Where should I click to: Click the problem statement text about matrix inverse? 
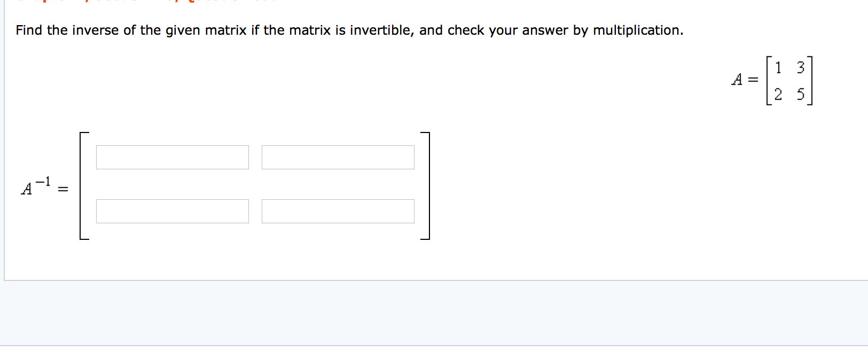coord(350,30)
